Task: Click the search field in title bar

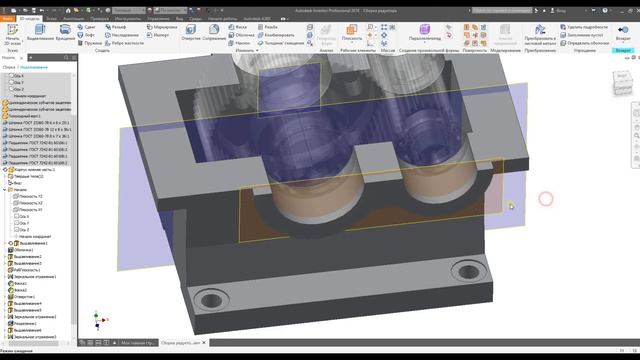Action: 502,11
